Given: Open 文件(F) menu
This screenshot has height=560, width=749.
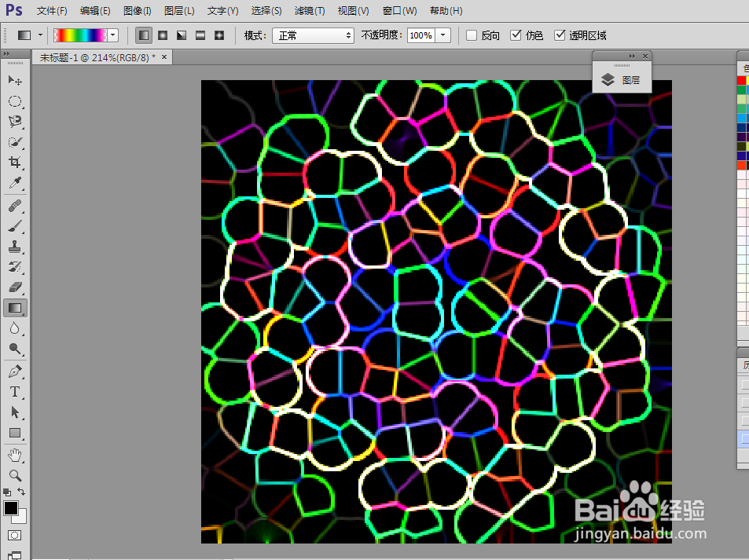Looking at the screenshot, I should (x=52, y=10).
